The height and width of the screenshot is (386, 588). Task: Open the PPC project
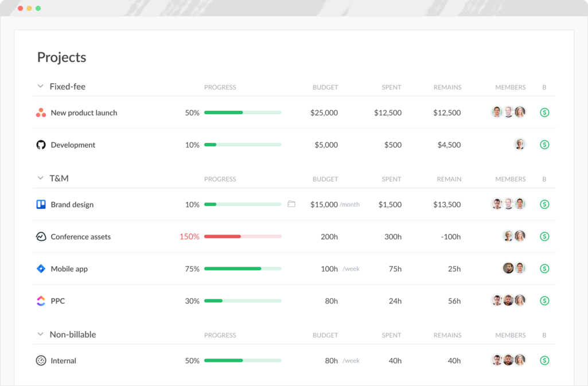[x=57, y=301]
